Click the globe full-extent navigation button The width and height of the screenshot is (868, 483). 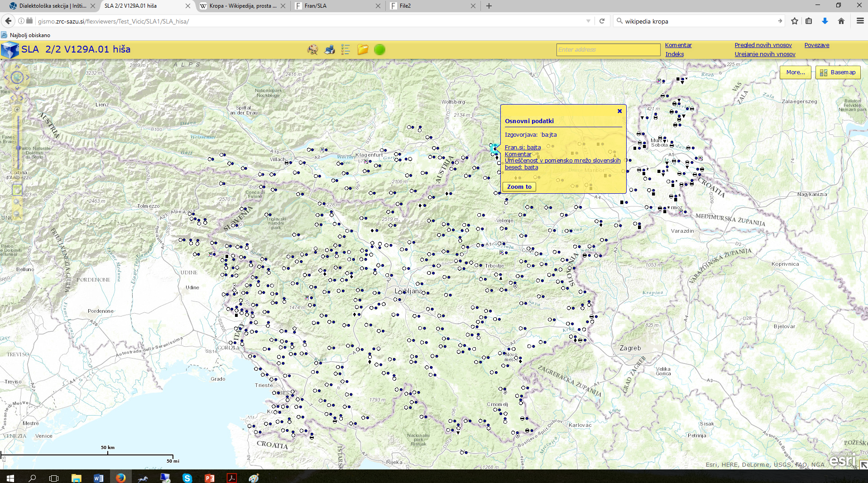[x=17, y=77]
